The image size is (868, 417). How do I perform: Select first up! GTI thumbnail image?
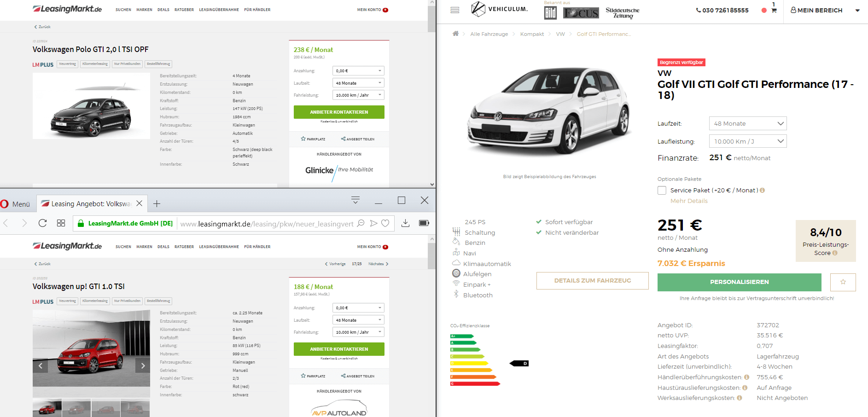point(47,408)
